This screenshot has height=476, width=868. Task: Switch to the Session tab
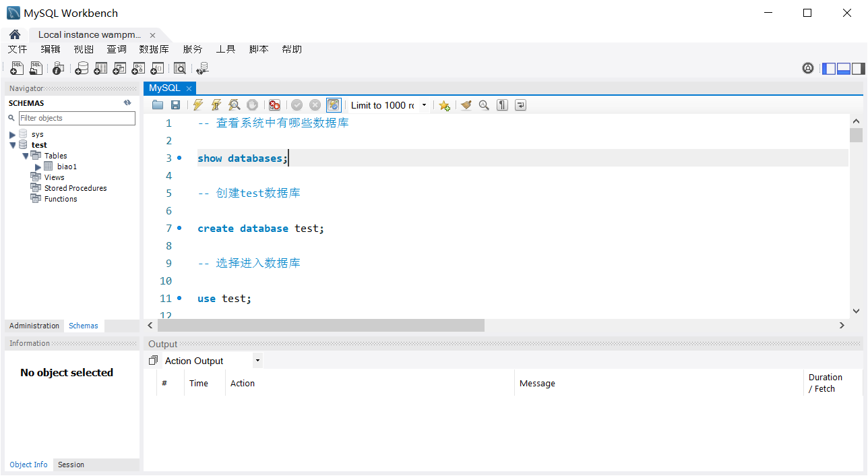[x=71, y=465]
